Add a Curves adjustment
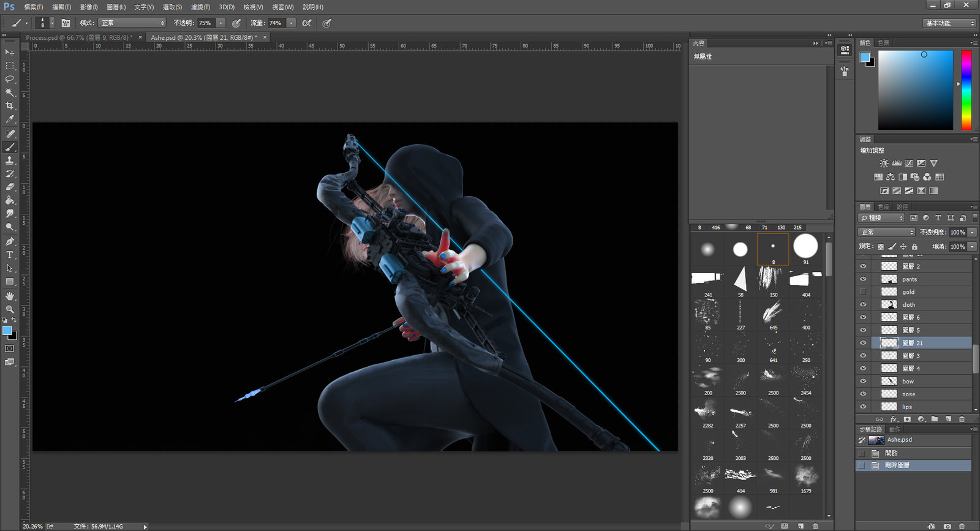The height and width of the screenshot is (531, 980). coord(909,164)
